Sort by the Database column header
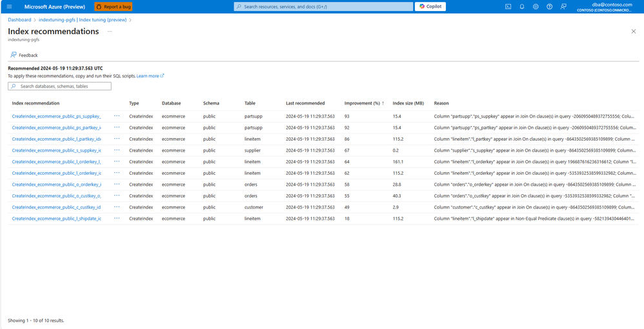Viewport: 644px width, 329px height. point(171,103)
